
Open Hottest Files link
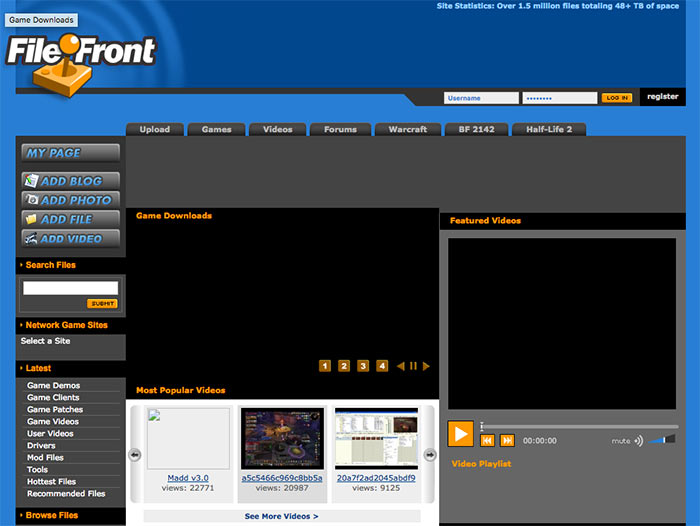[51, 482]
